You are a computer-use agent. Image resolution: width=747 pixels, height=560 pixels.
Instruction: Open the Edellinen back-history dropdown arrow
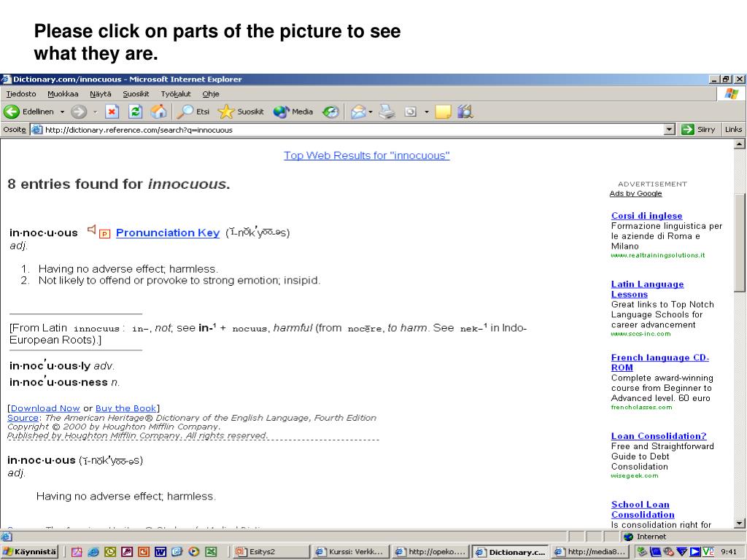(x=62, y=112)
